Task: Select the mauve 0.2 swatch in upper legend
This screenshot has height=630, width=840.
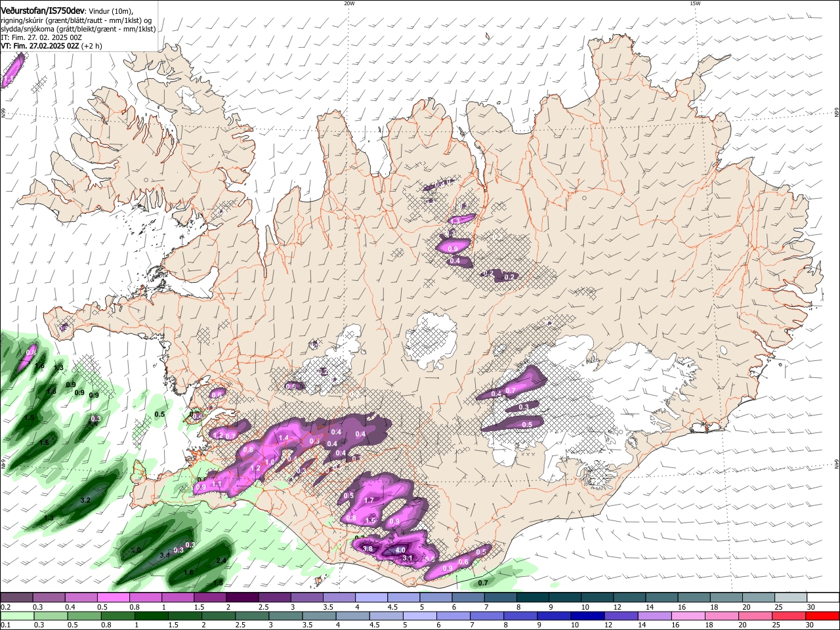Action: pos(16,598)
